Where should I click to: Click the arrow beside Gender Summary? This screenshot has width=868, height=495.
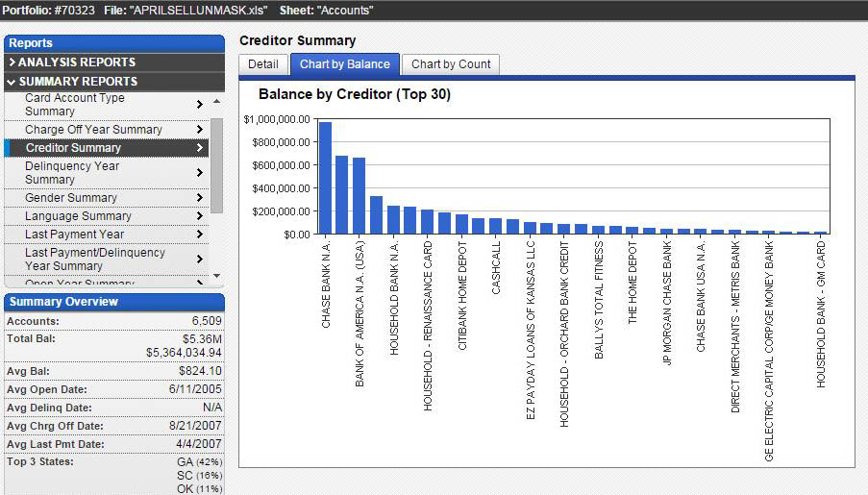(x=199, y=198)
